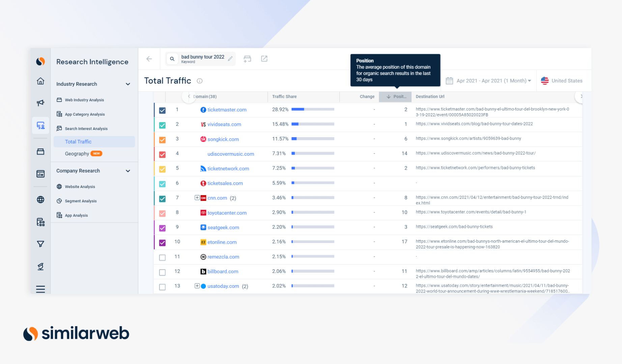The height and width of the screenshot is (364, 622).
Task: Open the dashboard chart icon in the sidebar
Action: (40, 174)
